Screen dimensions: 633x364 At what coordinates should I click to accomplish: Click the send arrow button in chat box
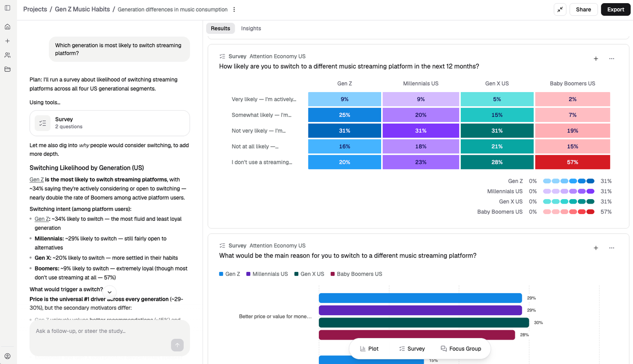(x=177, y=345)
